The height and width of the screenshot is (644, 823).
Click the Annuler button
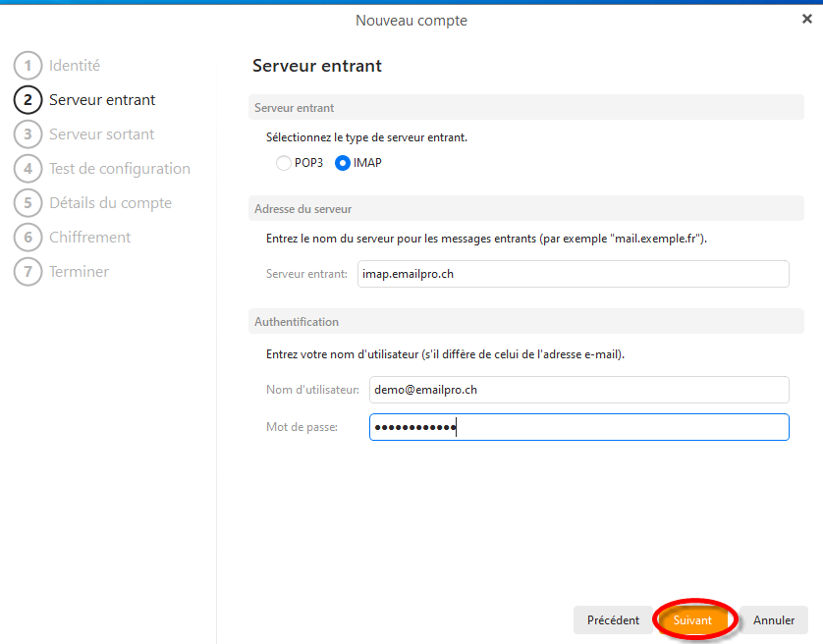point(774,620)
